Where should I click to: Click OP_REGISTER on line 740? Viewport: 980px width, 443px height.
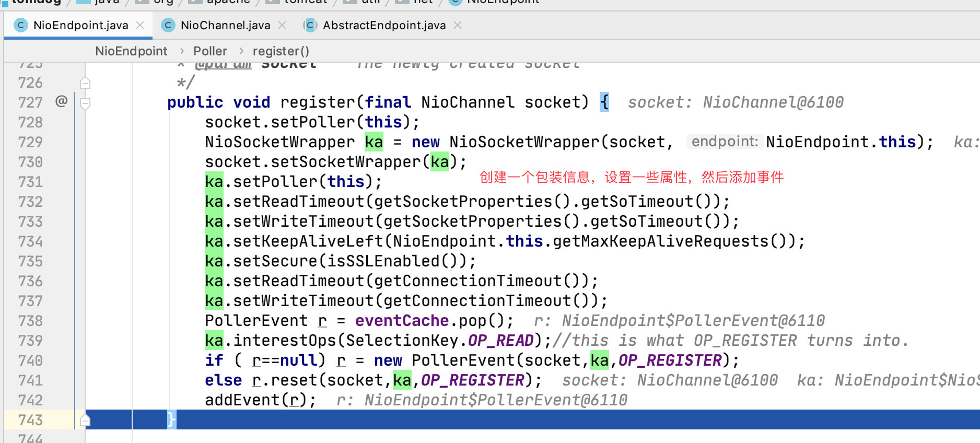(670, 360)
